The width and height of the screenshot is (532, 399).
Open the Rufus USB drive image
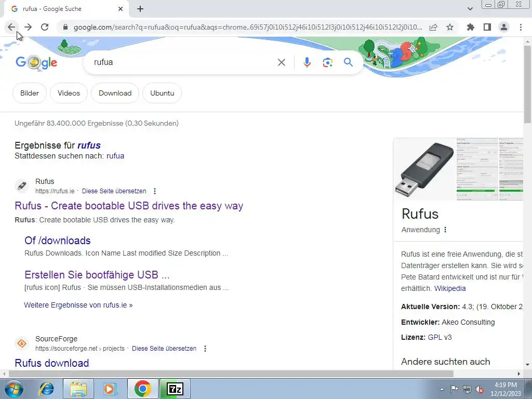[x=425, y=169]
